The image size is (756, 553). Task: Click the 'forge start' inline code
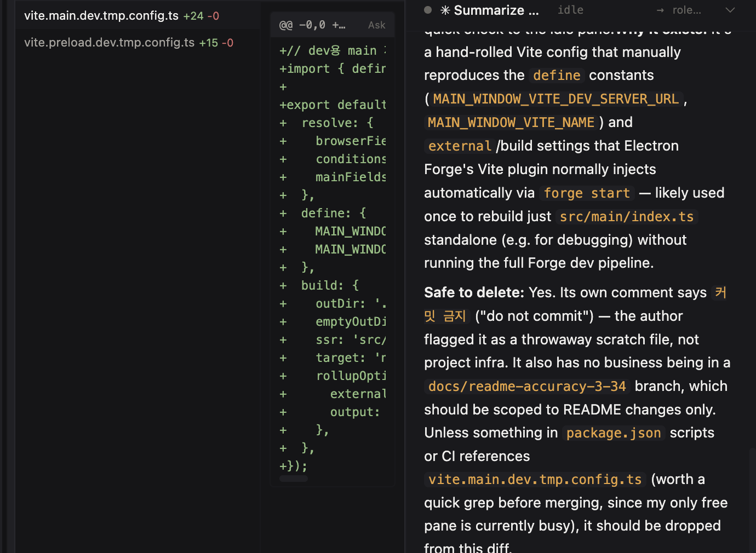pos(587,193)
